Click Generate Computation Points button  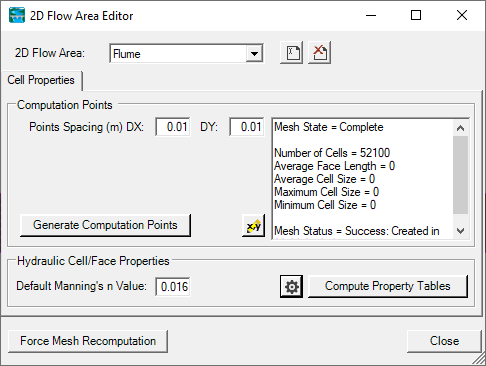pos(105,225)
